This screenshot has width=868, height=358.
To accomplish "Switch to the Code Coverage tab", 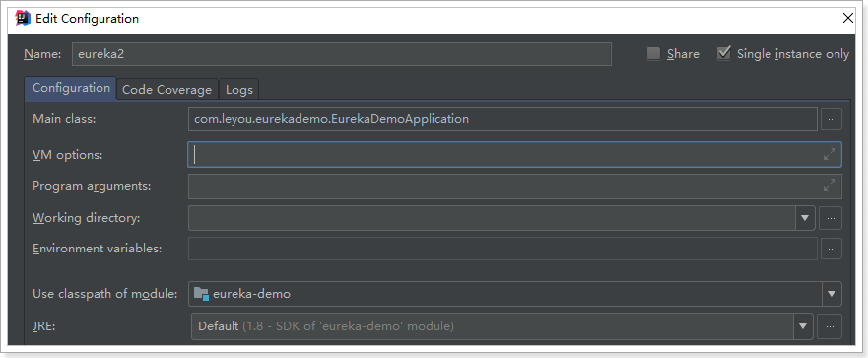I will coord(167,89).
